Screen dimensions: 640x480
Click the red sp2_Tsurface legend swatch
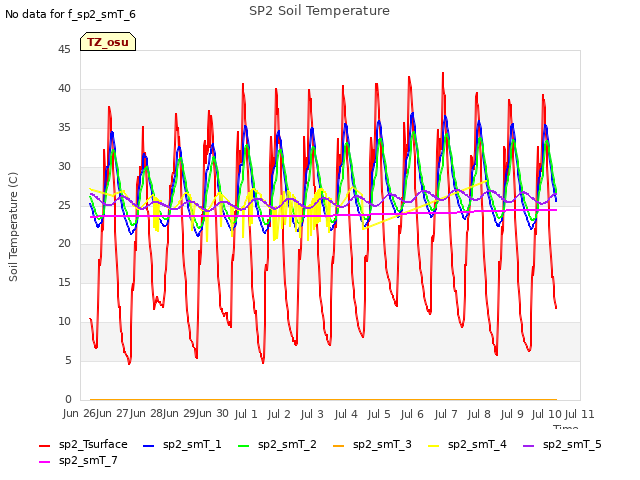[x=44, y=446]
